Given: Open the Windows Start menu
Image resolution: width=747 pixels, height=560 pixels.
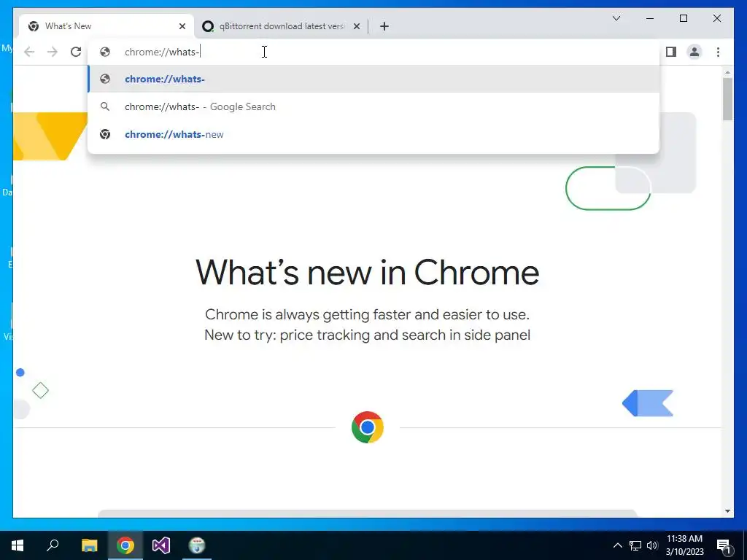Looking at the screenshot, I should pos(18,545).
